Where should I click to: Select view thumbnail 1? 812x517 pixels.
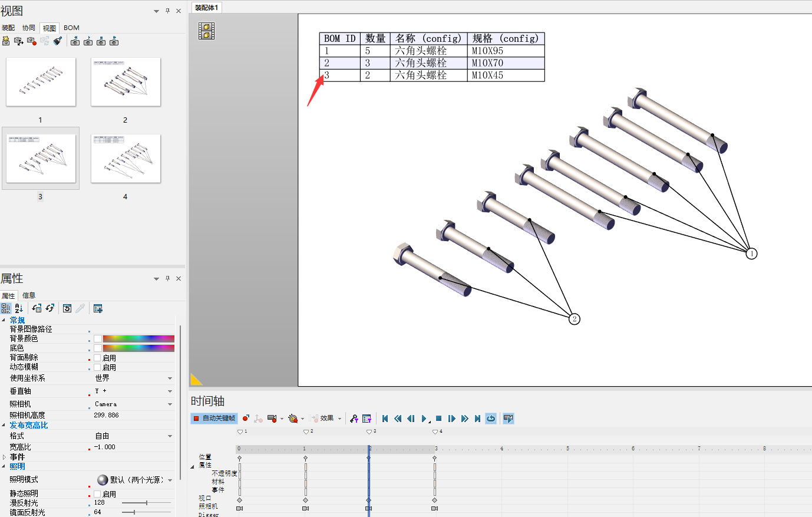point(41,82)
